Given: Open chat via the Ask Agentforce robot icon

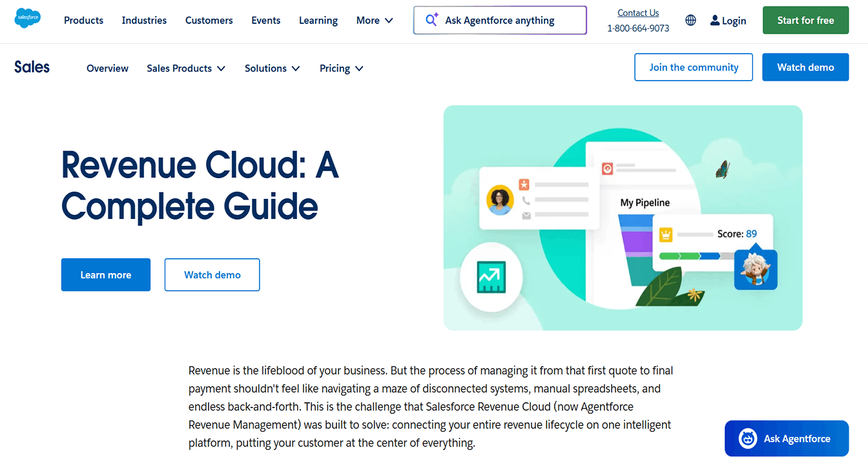Looking at the screenshot, I should 747,438.
